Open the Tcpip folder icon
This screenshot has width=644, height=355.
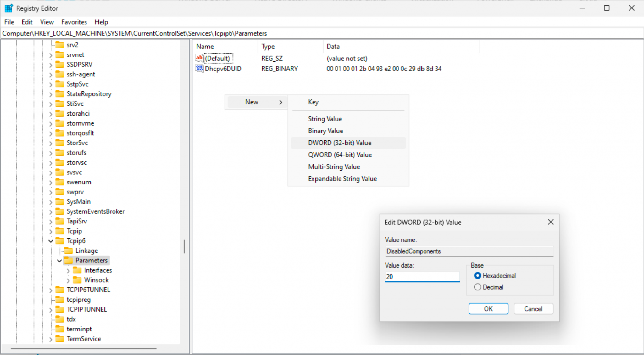pos(60,231)
